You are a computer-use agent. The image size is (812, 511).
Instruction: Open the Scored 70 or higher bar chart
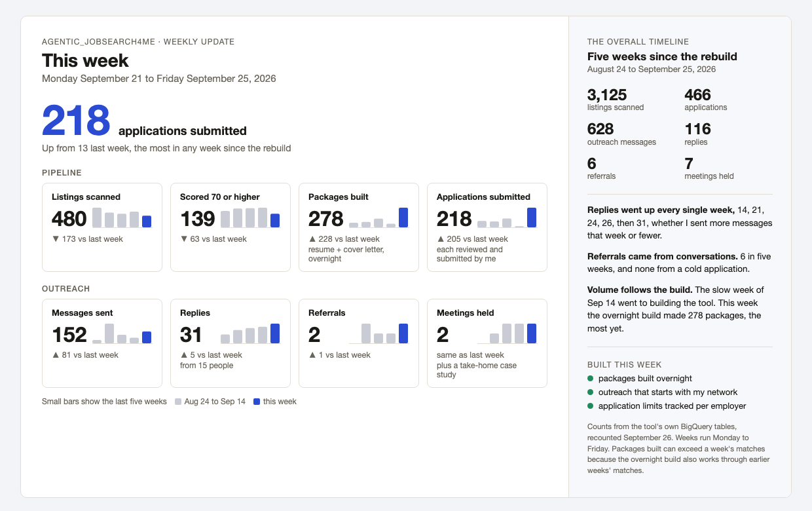(x=250, y=218)
